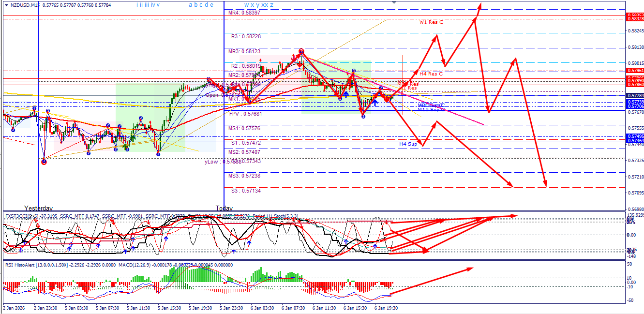Screen dimensions: 644x314
Task: Click the Yesterday session label
Action: [38, 208]
